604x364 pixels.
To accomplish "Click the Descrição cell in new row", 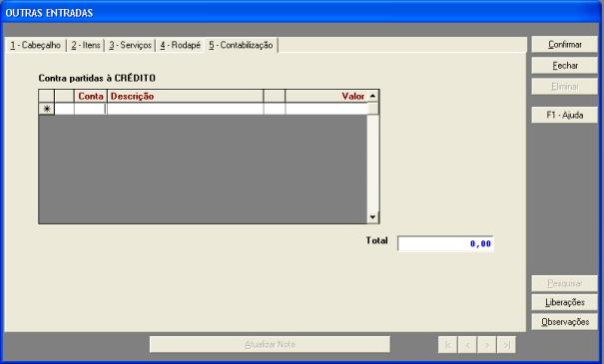I will 186,109.
